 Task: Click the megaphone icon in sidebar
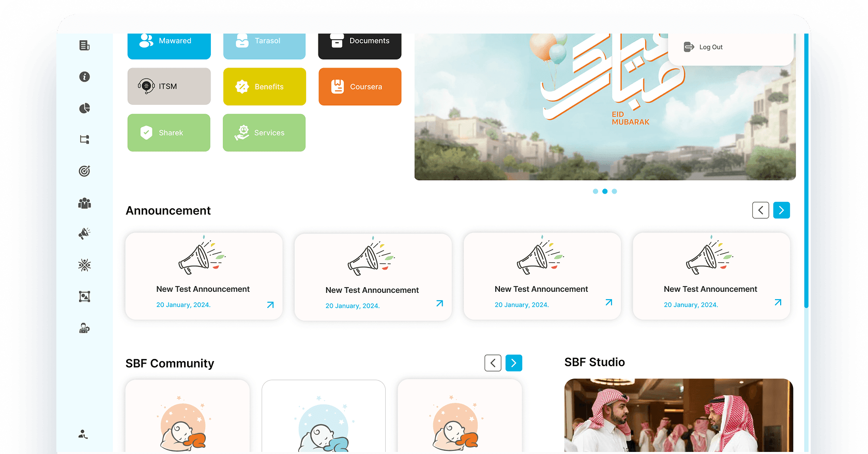click(84, 233)
